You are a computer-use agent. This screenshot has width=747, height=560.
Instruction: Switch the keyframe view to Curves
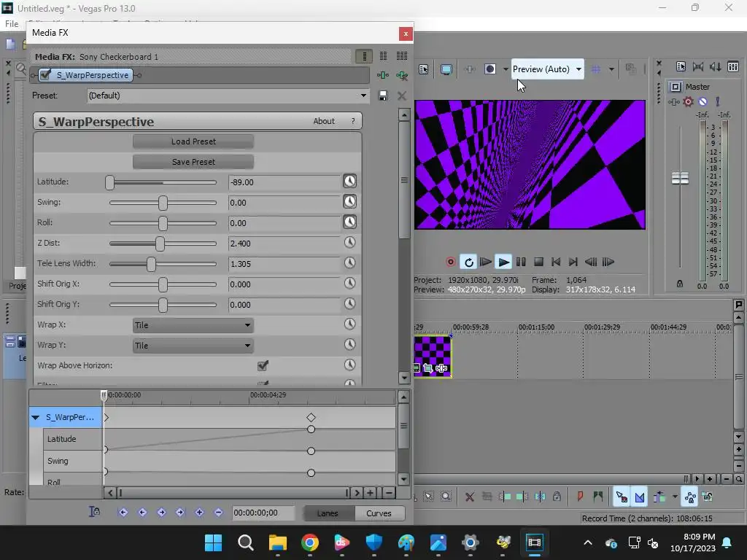pos(379,513)
